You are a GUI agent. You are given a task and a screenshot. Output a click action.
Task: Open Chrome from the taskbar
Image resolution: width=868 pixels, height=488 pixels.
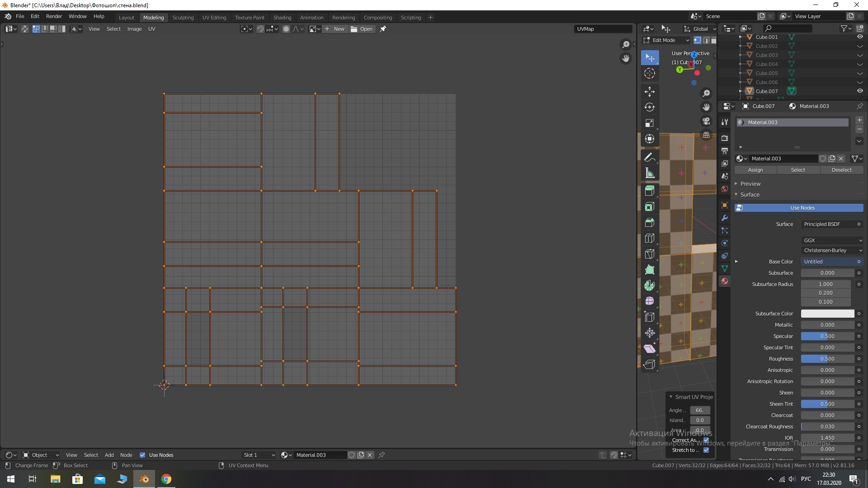(166, 479)
